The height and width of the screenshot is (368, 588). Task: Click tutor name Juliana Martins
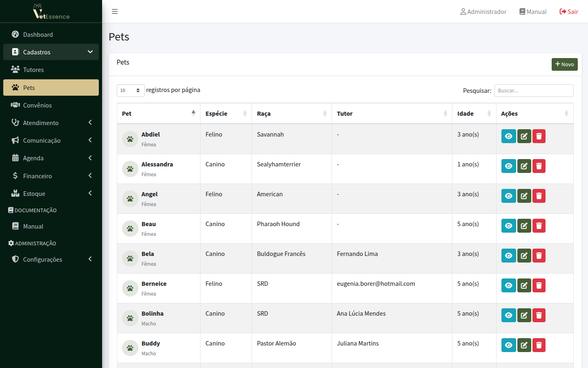[358, 343]
